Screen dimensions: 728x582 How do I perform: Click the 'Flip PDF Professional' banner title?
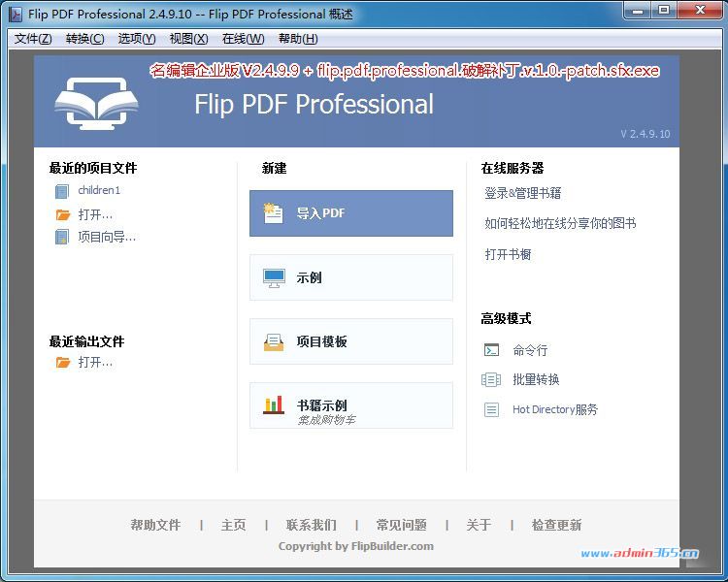pyautogui.click(x=314, y=104)
